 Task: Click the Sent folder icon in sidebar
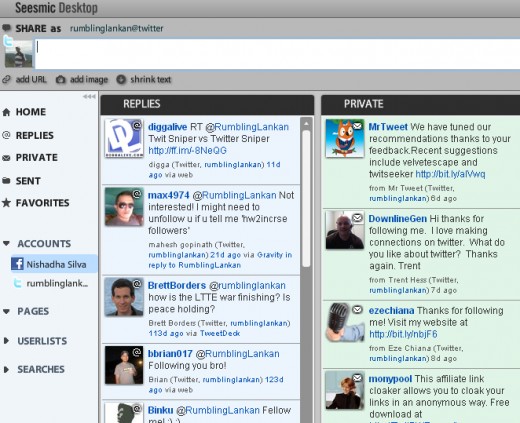[6, 181]
